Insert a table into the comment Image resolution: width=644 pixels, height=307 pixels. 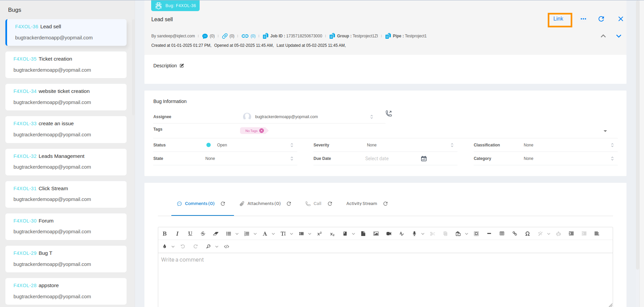coord(502,234)
